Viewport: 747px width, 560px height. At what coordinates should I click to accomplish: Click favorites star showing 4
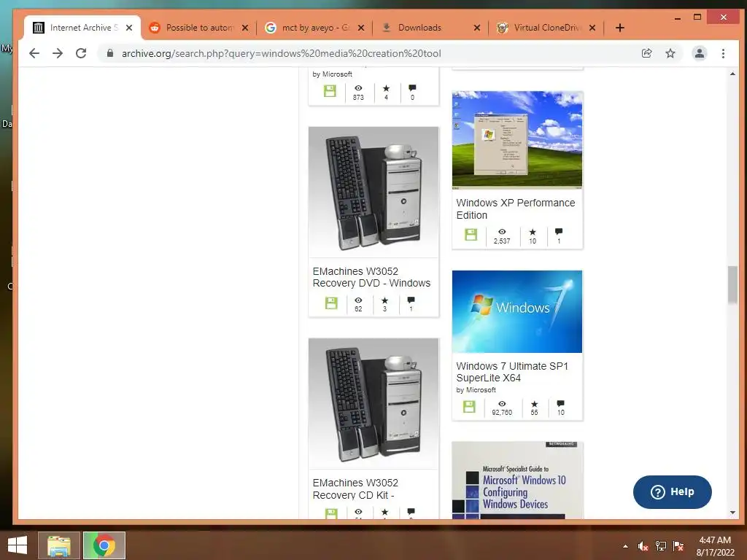387,88
